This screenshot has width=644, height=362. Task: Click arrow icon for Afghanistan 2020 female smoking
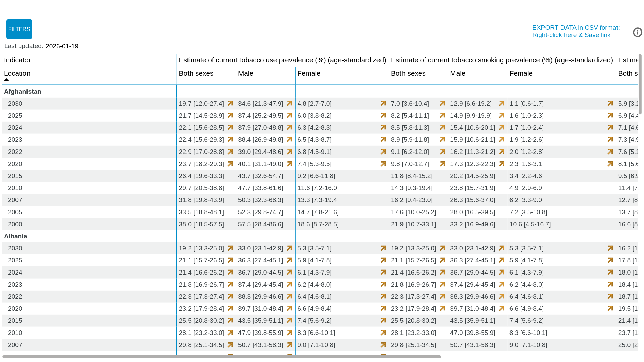(610, 164)
